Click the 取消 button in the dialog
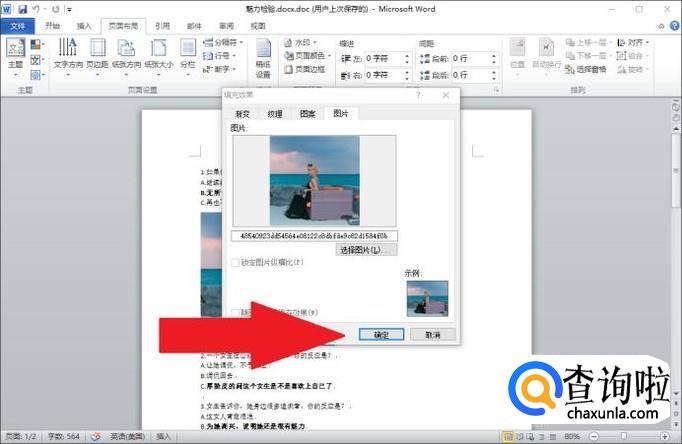 (x=432, y=334)
